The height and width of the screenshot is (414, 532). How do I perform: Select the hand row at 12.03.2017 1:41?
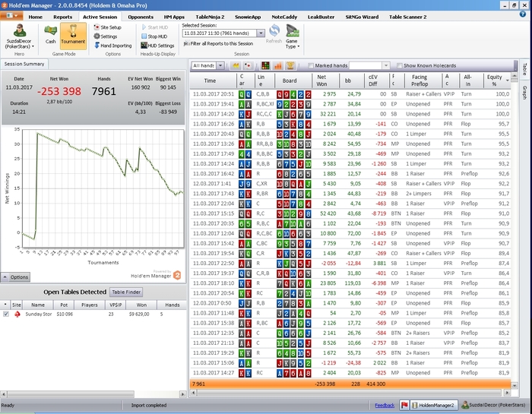tap(350, 183)
